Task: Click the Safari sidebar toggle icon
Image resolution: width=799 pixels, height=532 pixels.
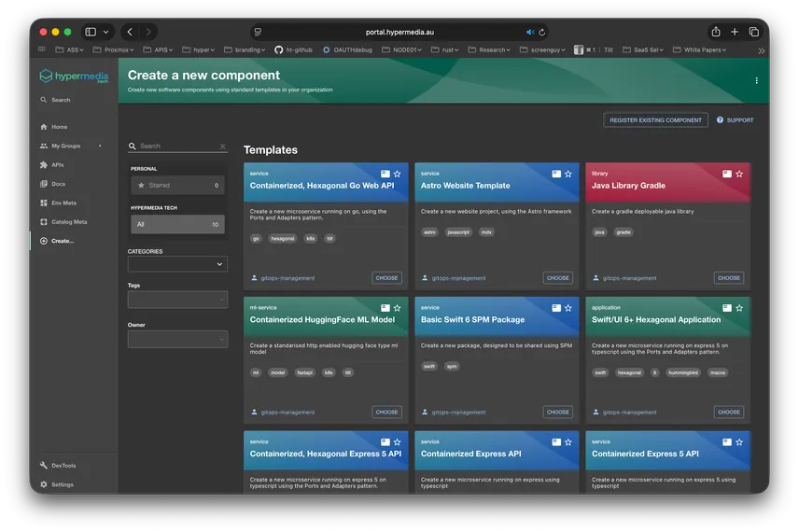Action: tap(91, 32)
